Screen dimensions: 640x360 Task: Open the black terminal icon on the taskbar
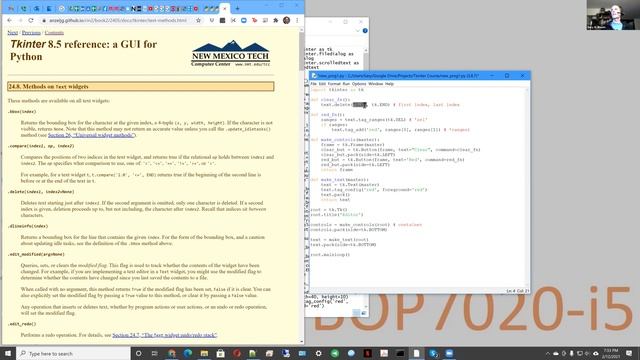point(400,353)
